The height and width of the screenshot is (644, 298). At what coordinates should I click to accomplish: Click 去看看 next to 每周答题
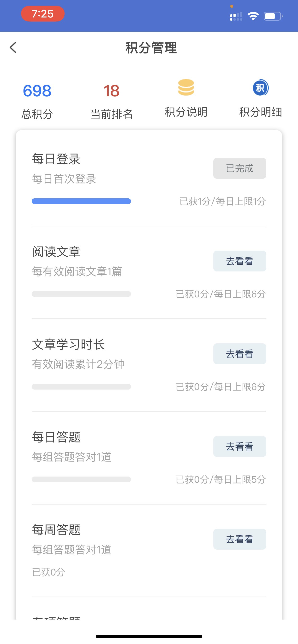coord(240,539)
